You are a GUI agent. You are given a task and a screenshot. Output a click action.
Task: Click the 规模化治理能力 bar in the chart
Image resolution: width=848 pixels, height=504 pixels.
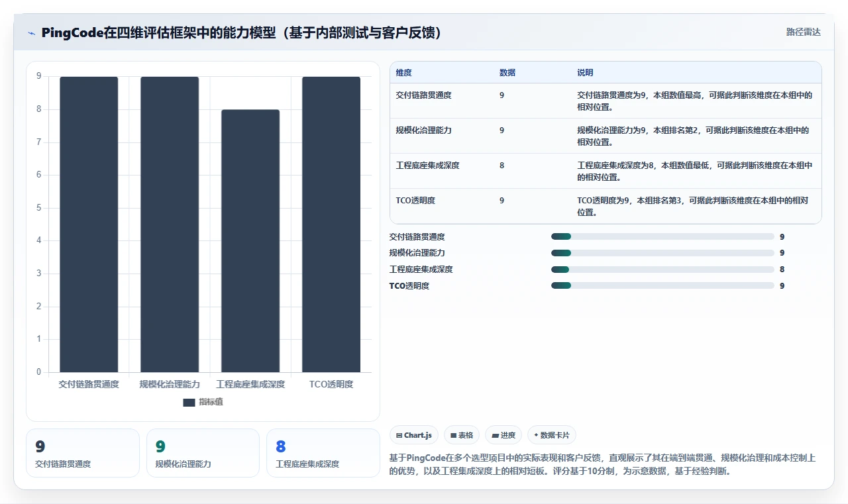[170, 224]
